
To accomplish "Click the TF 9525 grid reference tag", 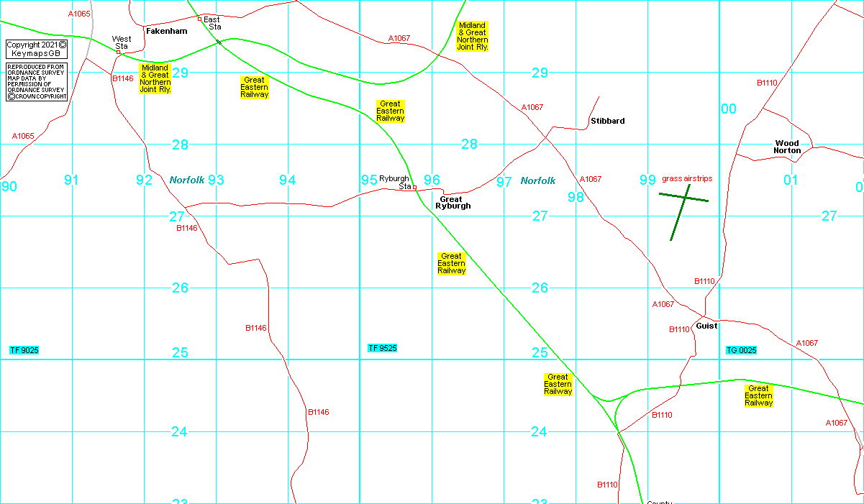I will coord(382,348).
